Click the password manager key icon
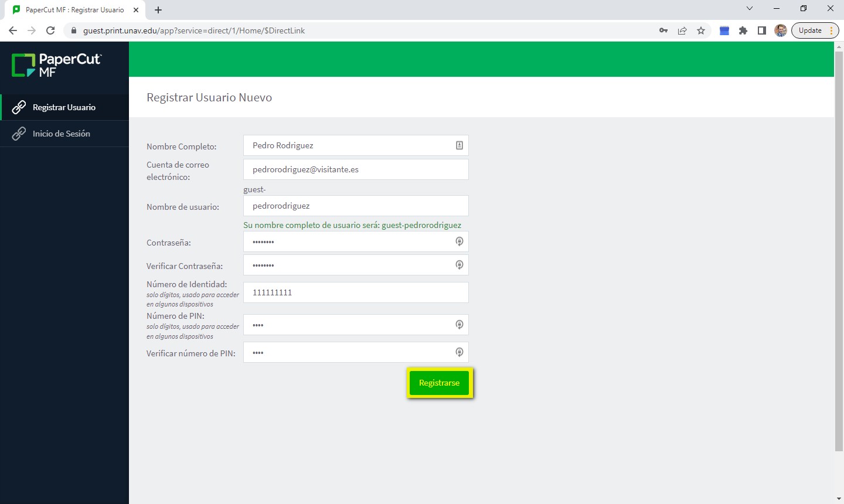The width and height of the screenshot is (844, 504). pos(663,30)
